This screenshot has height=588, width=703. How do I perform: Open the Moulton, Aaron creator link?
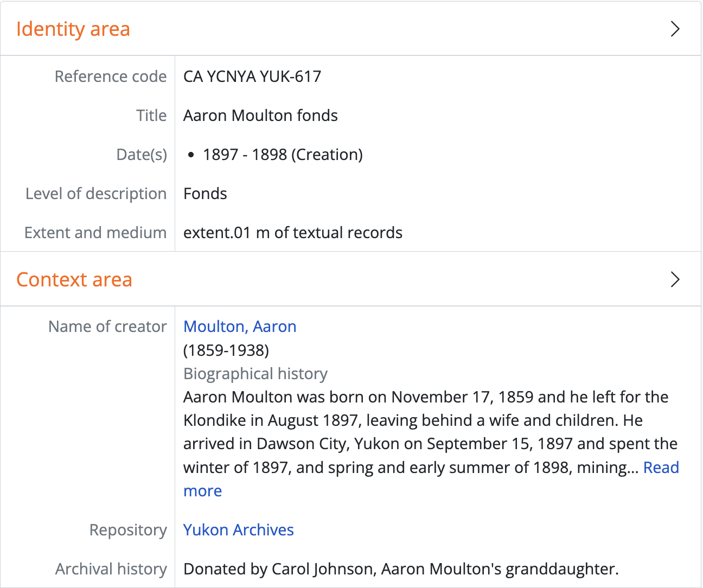[x=240, y=327]
